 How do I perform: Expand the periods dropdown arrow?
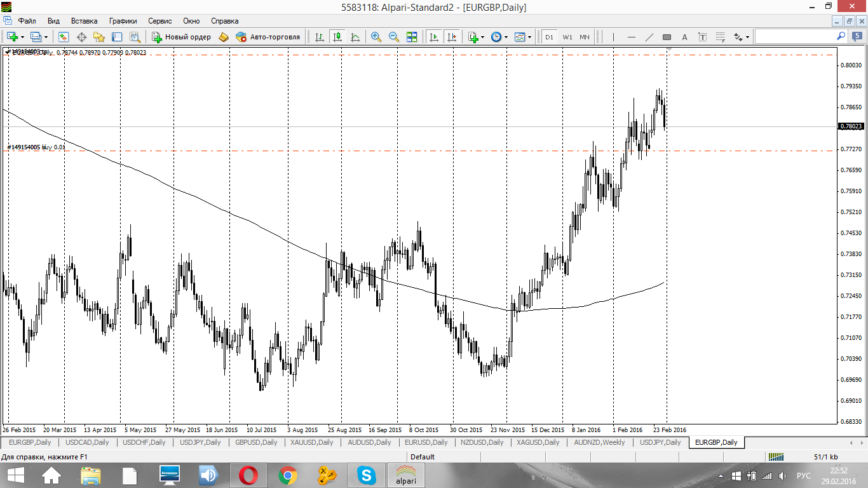506,37
